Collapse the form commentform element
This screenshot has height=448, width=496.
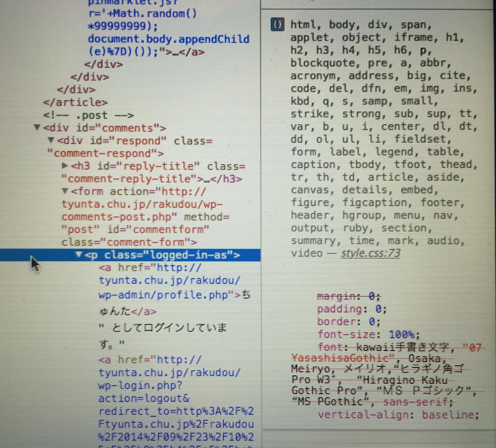tap(65, 191)
